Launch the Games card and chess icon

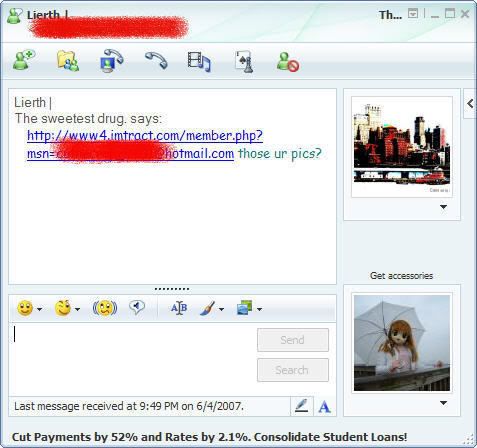pos(244,62)
